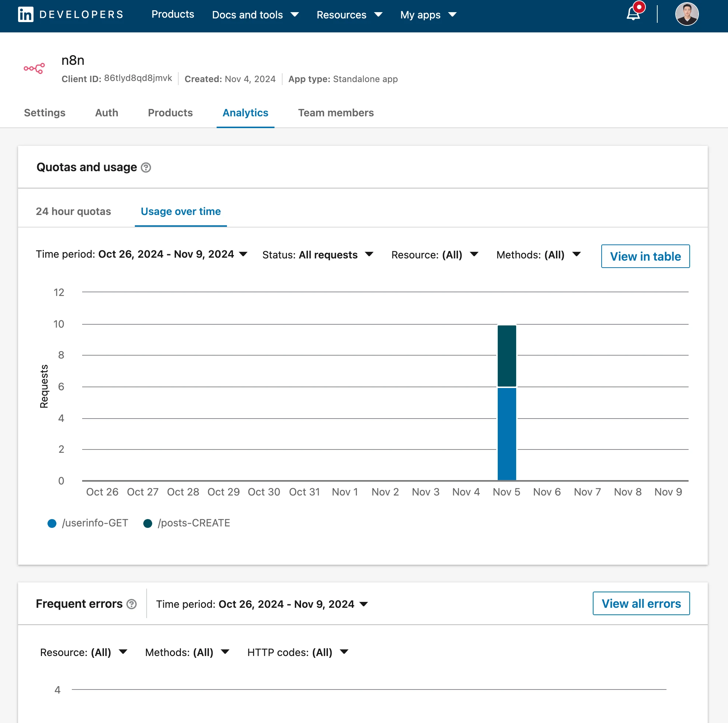Viewport: 728px width, 723px height.
Task: Click the View in table button
Action: click(645, 257)
